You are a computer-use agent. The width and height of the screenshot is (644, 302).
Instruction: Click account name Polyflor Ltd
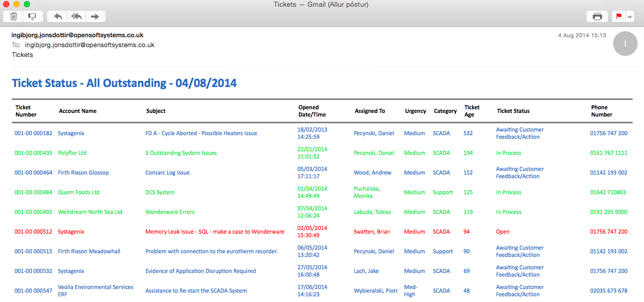72,153
